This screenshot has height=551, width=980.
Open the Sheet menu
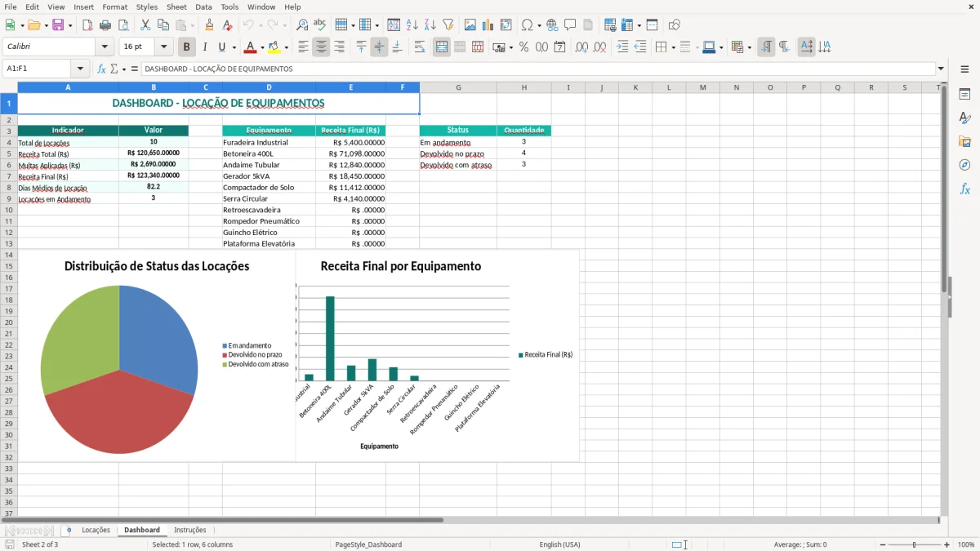click(x=176, y=7)
